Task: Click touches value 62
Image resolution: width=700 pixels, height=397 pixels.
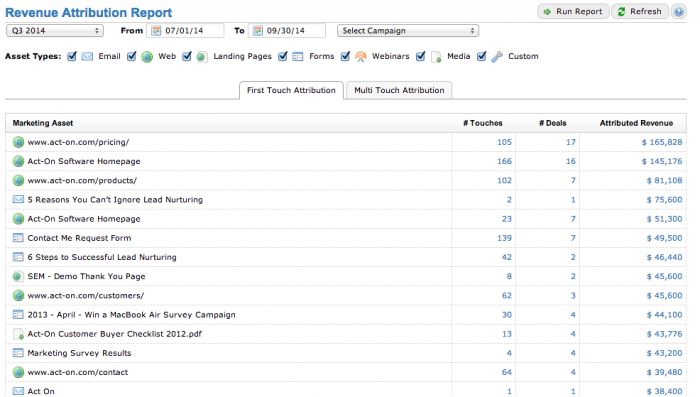Action: click(507, 296)
